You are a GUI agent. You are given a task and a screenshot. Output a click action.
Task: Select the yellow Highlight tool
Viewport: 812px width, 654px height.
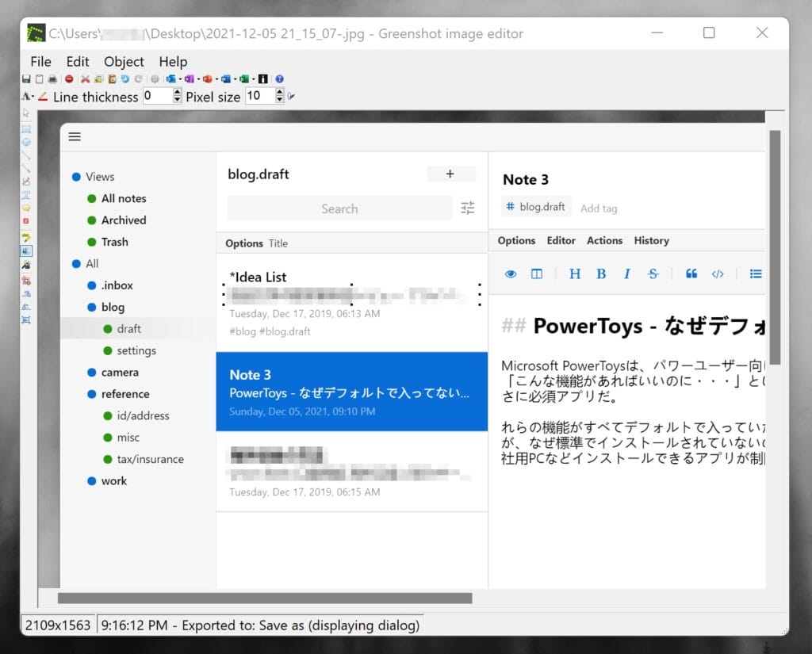pyautogui.click(x=26, y=237)
